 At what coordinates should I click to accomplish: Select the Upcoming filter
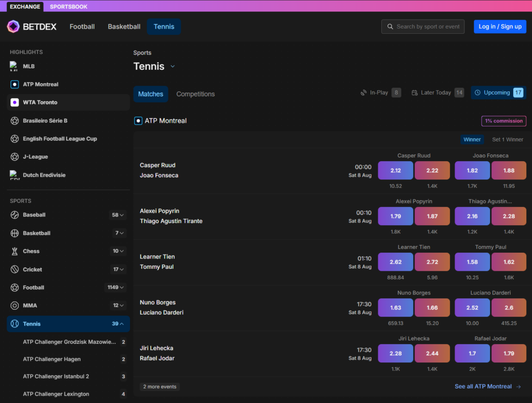click(498, 93)
